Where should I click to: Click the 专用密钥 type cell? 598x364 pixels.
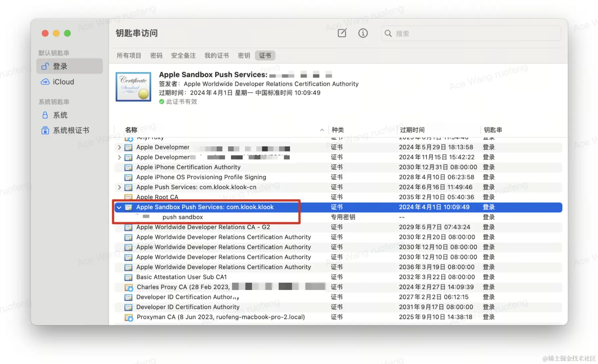pos(343,217)
